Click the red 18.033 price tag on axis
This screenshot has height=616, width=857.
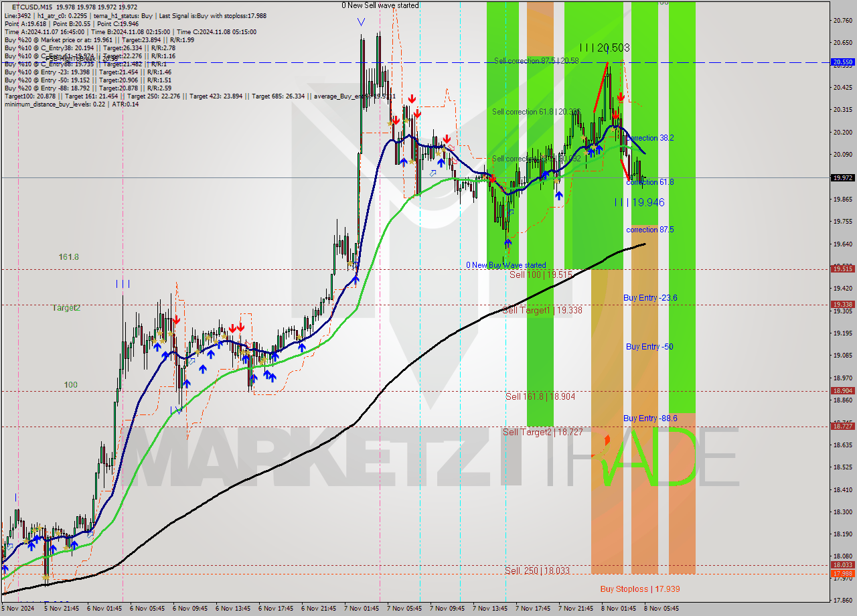coord(842,565)
